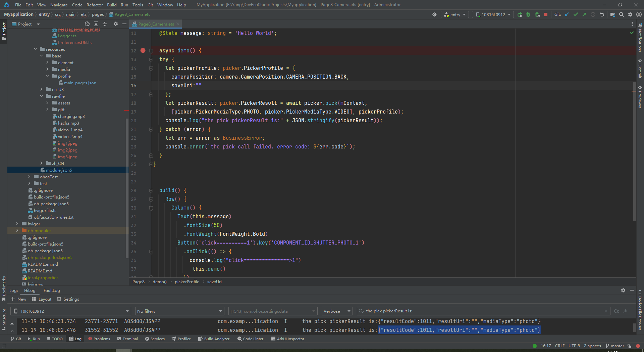Open the Tools menu
Screen dimensions: 644x352
tap(138, 5)
